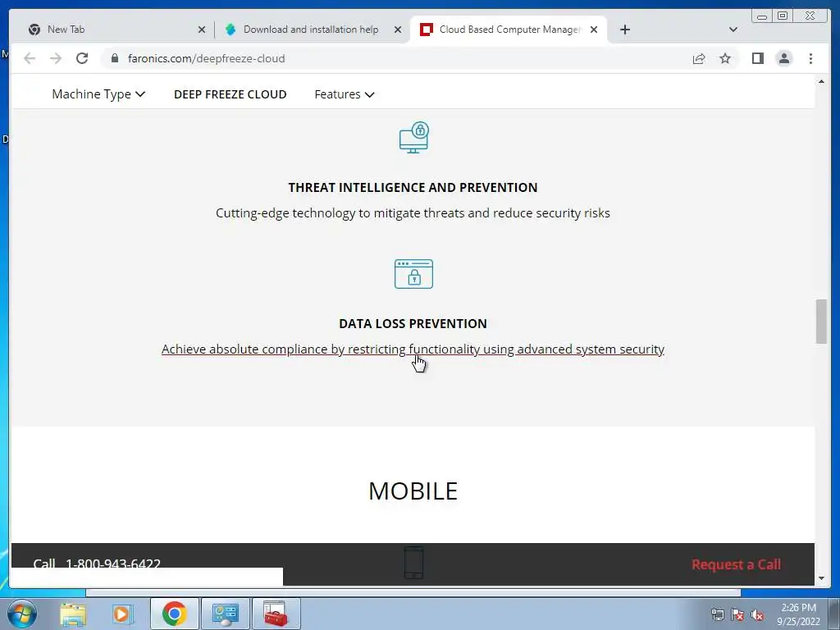The image size is (840, 630).
Task: Click DEEP FREEZE CLOUD menu item
Action: click(231, 94)
